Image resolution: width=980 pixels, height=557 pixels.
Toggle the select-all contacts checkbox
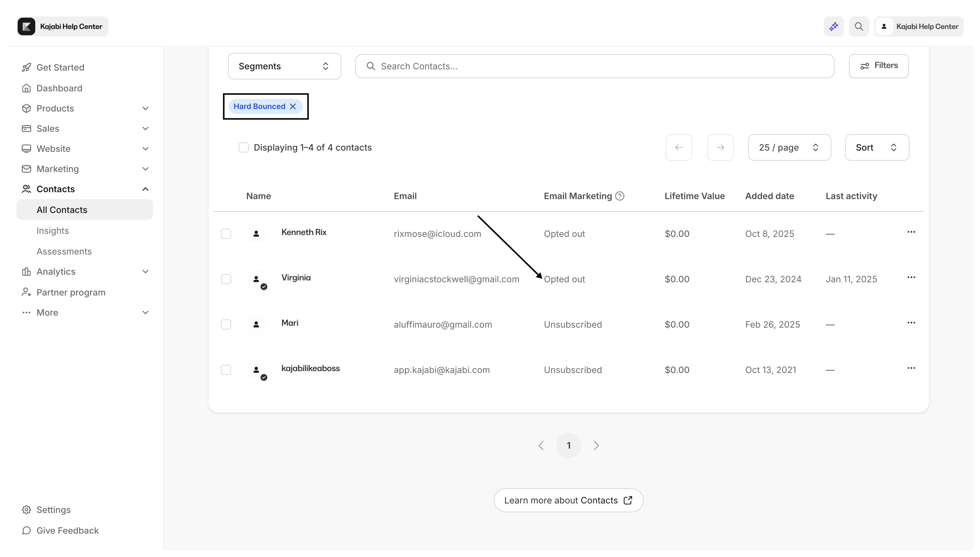click(x=244, y=147)
